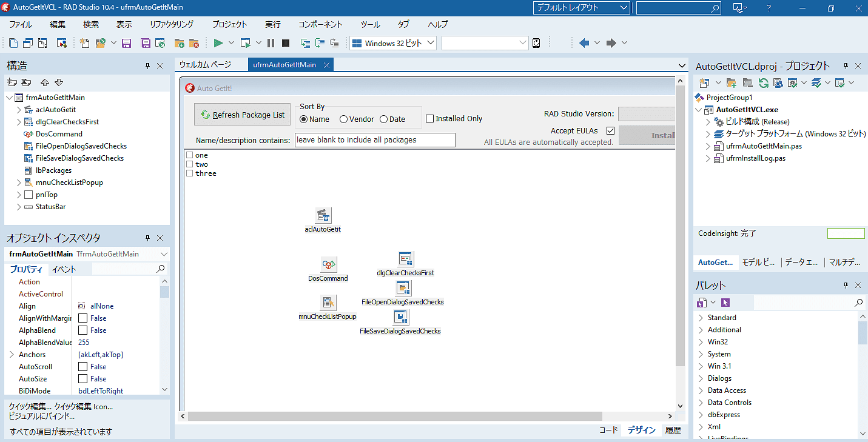This screenshot has height=442, width=868.
Task: Expand the ビルド構成 (Release) project node
Action: (708, 122)
